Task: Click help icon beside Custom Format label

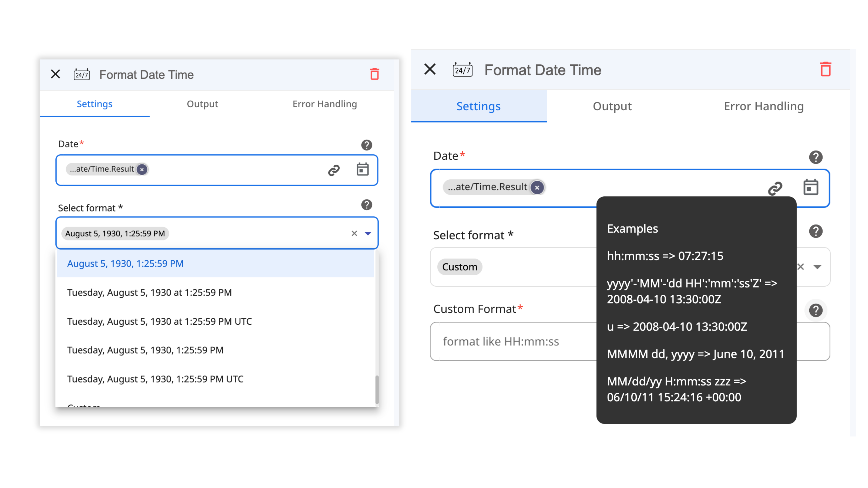Action: tap(815, 310)
